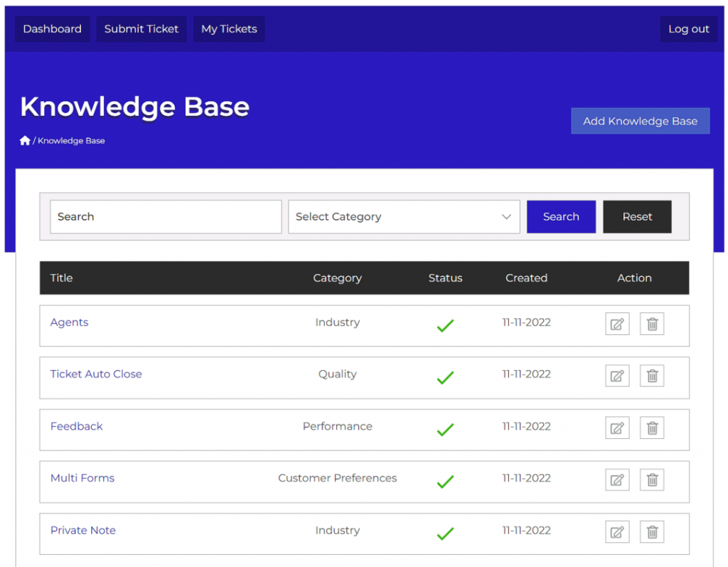
Task: Click the Add Knowledge Base button
Action: click(x=640, y=121)
